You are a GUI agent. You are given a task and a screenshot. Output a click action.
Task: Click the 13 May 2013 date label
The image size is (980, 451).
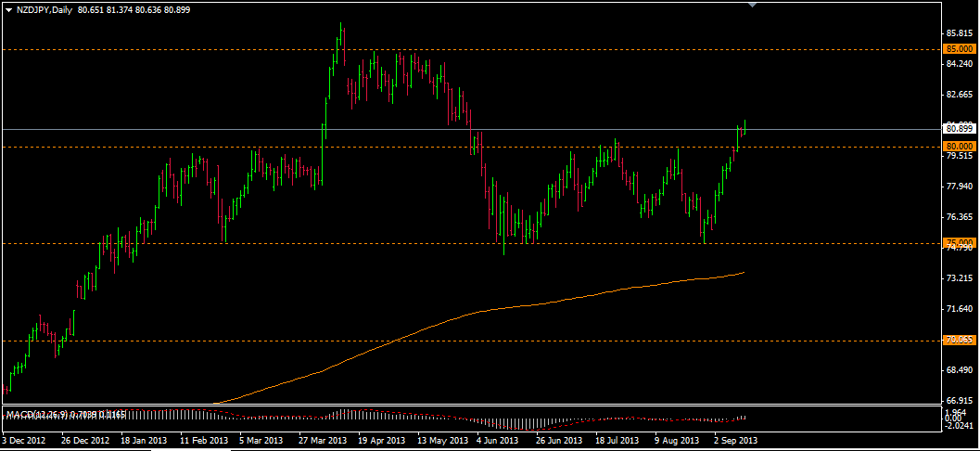click(441, 441)
